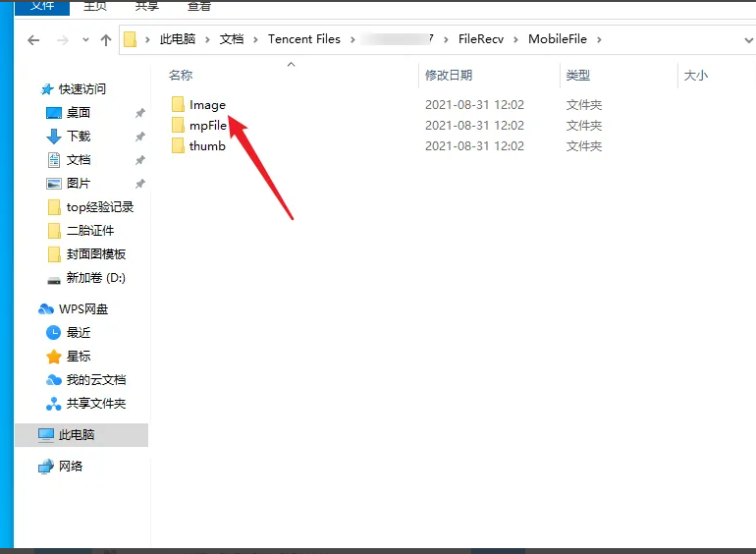
Task: Select FileRecv in the breadcrumb path
Action: [481, 39]
